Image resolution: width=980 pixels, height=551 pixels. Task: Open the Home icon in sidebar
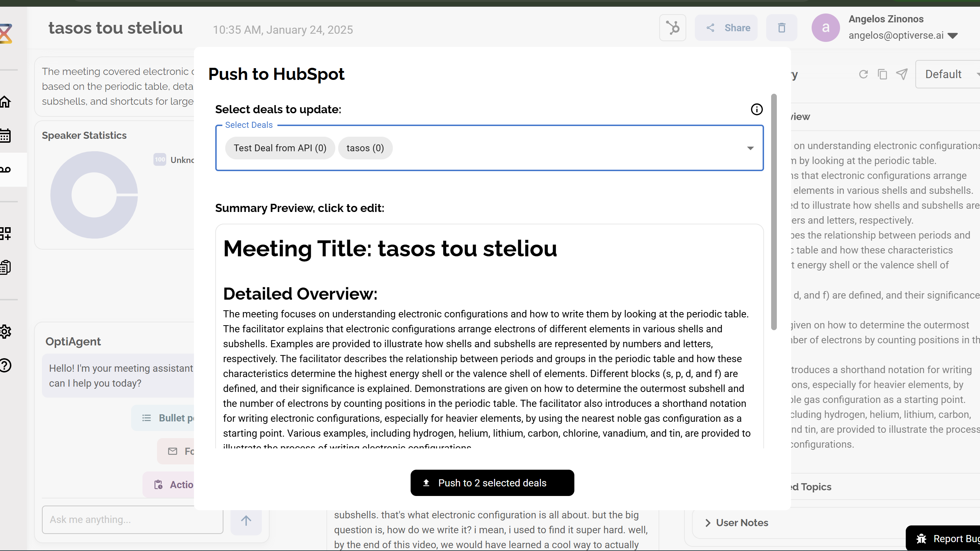5,102
